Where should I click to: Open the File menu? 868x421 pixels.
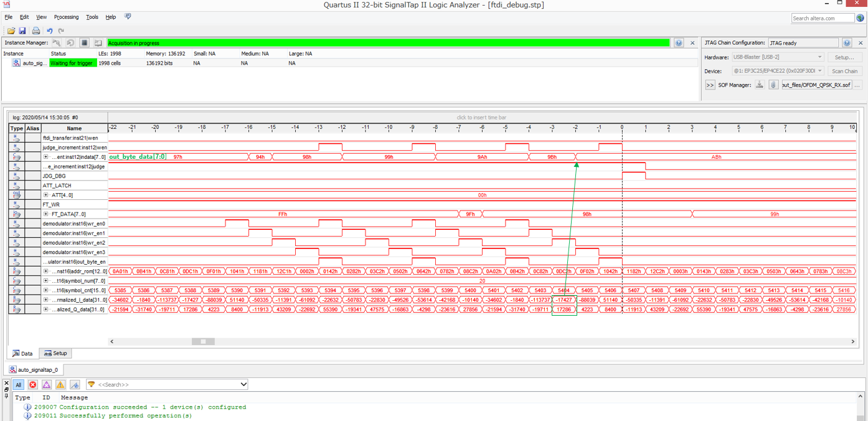(x=9, y=17)
